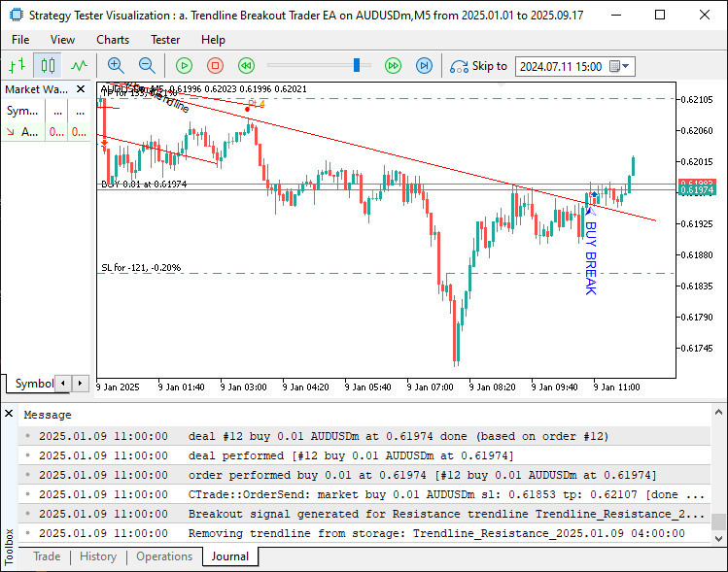Switch to the History tab
Image resolution: width=728 pixels, height=572 pixels.
click(x=98, y=556)
